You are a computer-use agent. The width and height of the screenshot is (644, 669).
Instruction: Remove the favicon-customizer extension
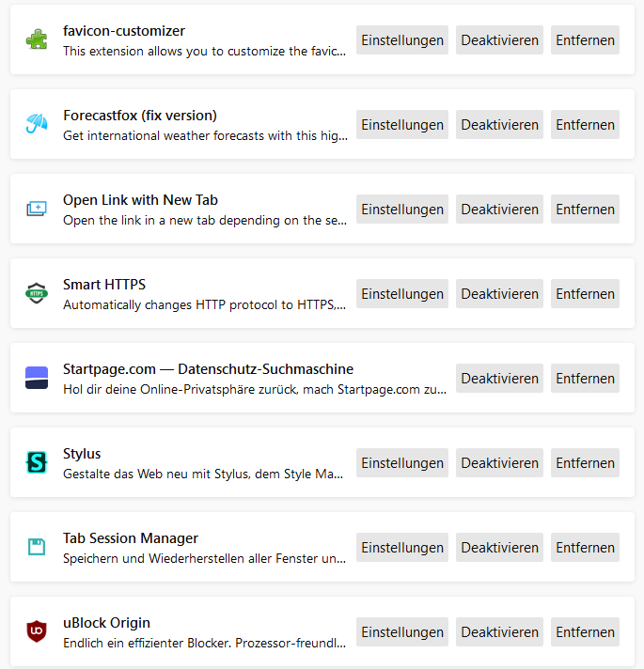[585, 40]
